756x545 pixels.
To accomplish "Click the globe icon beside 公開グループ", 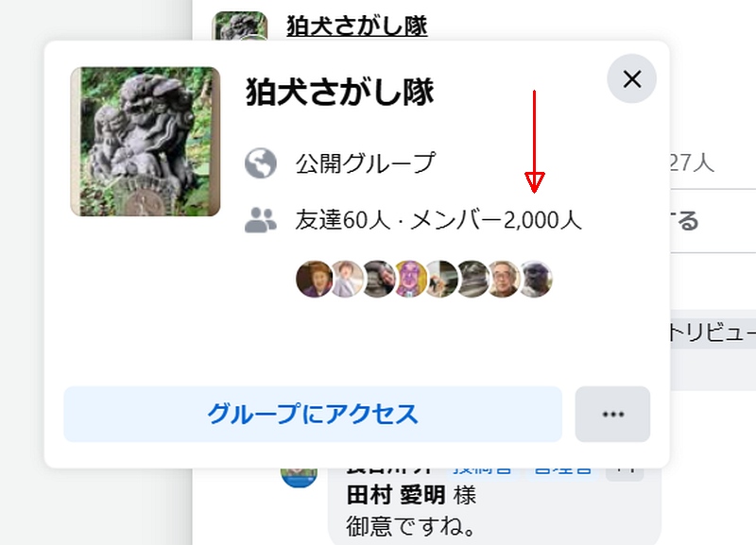I will point(261,162).
